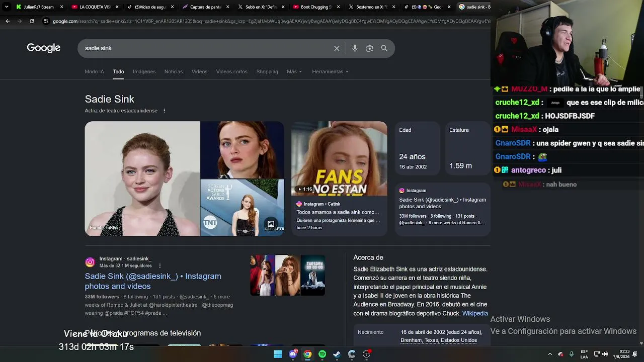Open the Instagram result image thumbnails
The height and width of the screenshot is (362, 644).
point(288,275)
